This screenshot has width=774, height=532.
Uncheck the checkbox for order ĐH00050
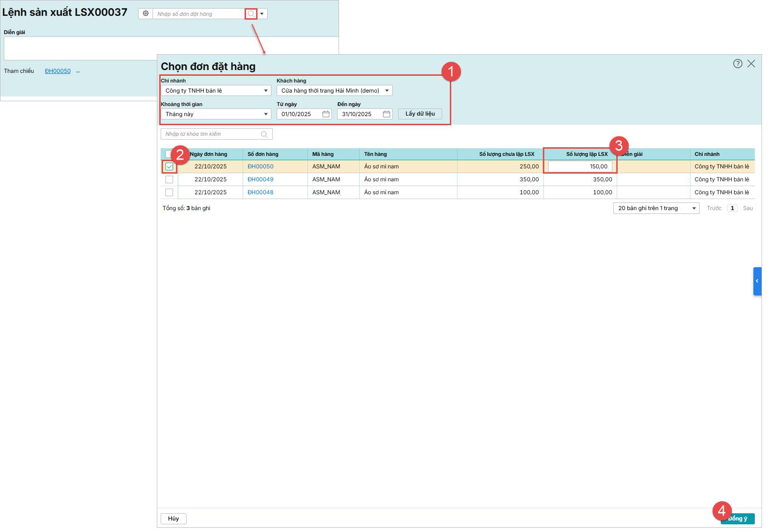(x=169, y=166)
